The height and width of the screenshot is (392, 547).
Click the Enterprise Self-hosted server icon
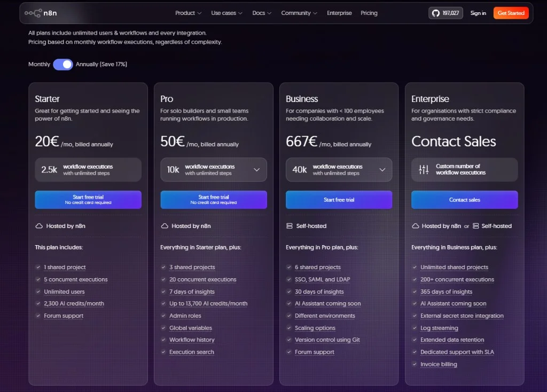click(475, 226)
